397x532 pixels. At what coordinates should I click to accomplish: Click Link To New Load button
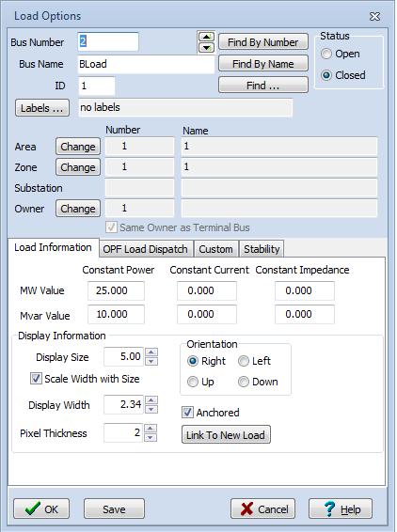click(x=226, y=435)
